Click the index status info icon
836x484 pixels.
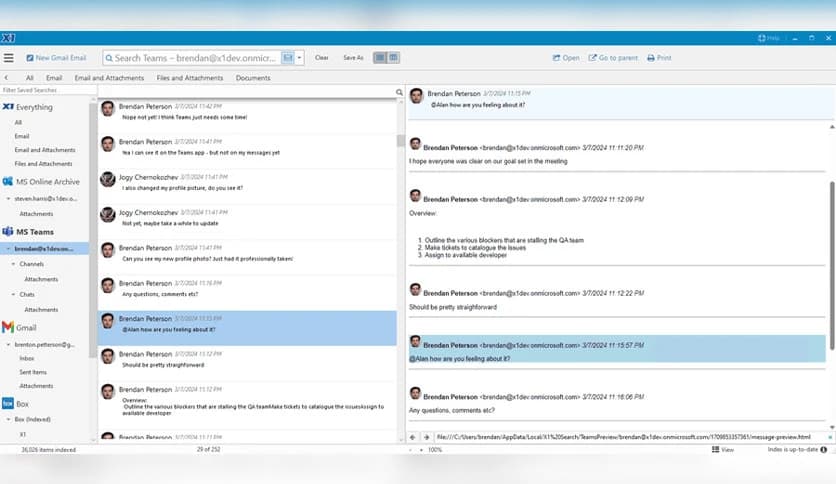824,449
